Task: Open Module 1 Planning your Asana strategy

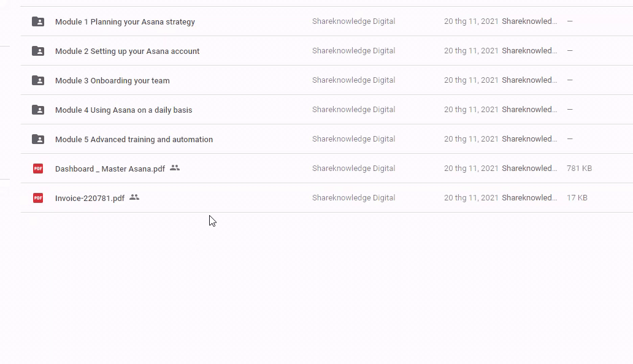Action: coord(125,22)
